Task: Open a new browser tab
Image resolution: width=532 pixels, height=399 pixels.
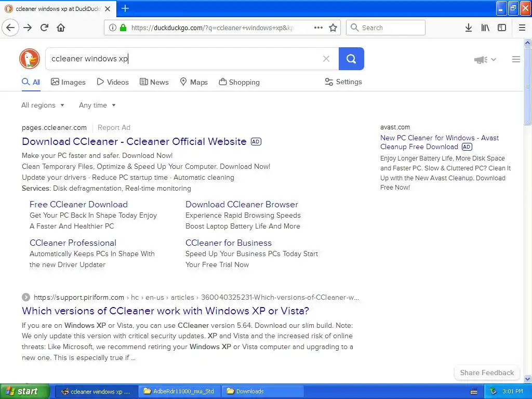Action: click(125, 8)
